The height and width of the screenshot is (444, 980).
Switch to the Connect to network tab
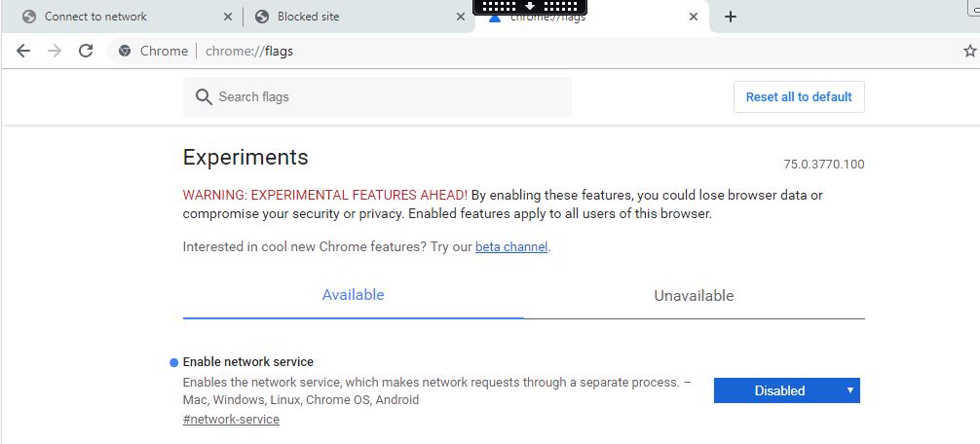click(122, 17)
